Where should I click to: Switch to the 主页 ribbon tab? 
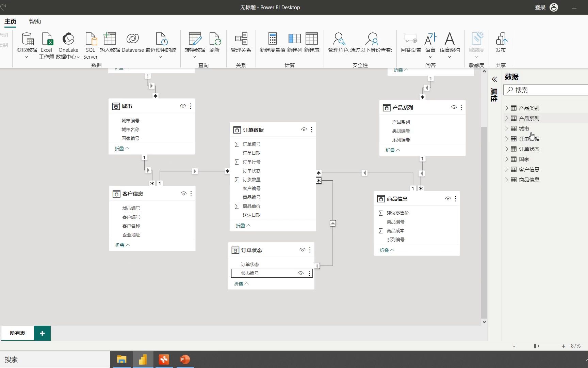click(10, 21)
